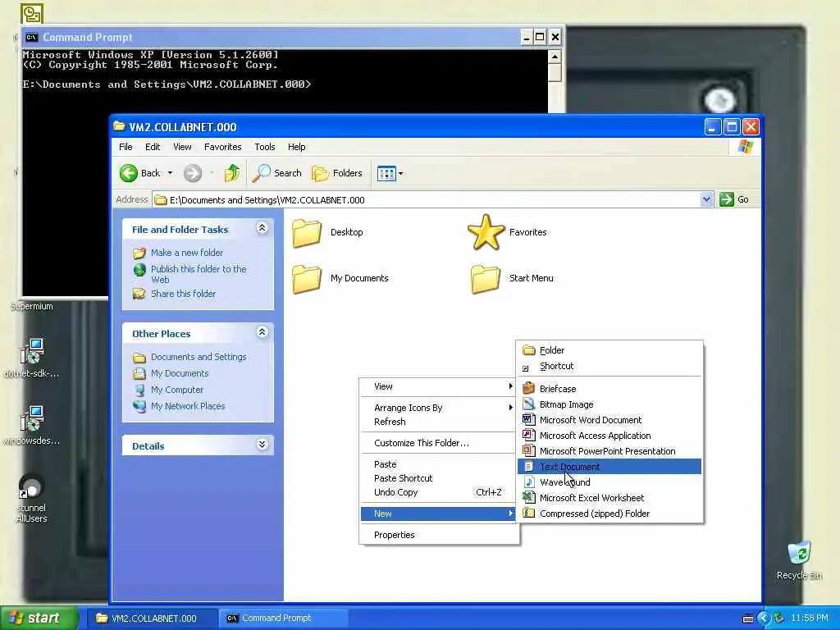Open the File menu
840x630 pixels.
pos(126,147)
